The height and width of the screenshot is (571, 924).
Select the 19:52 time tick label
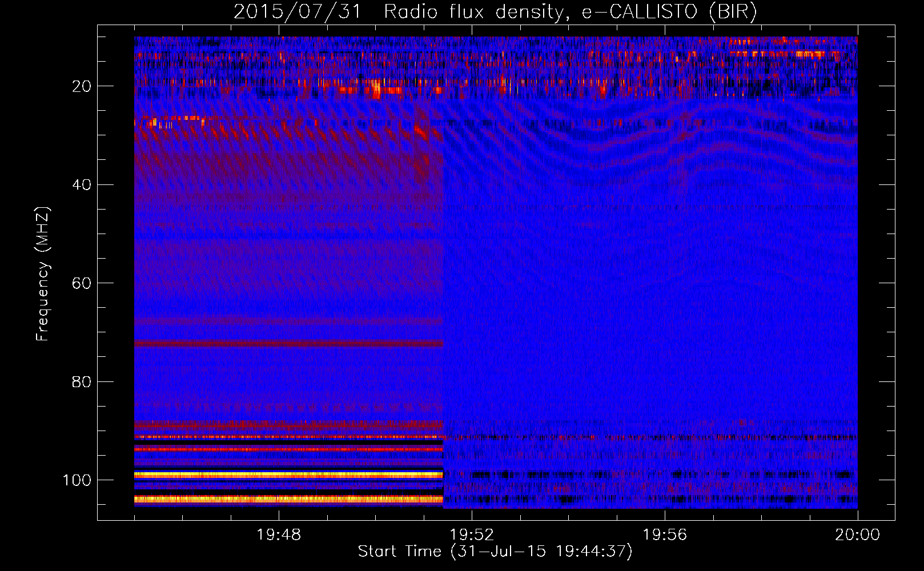point(472,535)
